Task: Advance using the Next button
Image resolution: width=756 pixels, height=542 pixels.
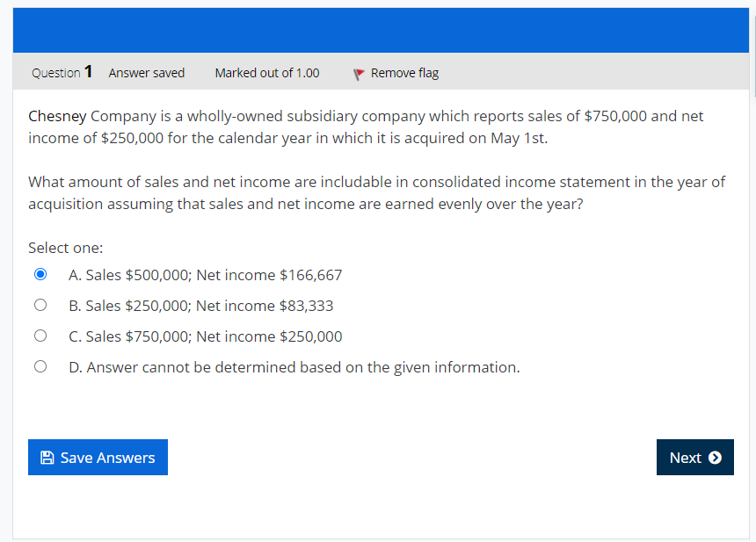Action: 694,457
